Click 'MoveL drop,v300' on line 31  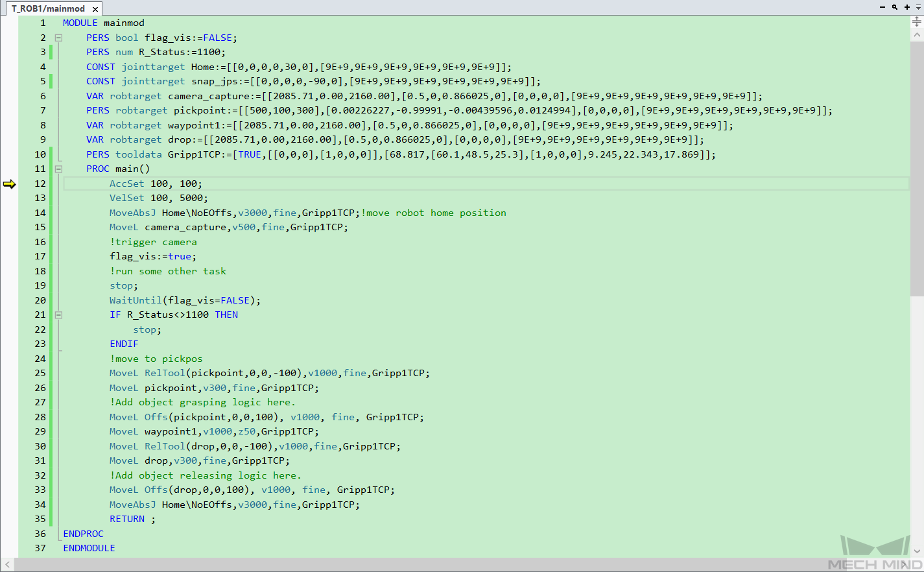pos(153,460)
